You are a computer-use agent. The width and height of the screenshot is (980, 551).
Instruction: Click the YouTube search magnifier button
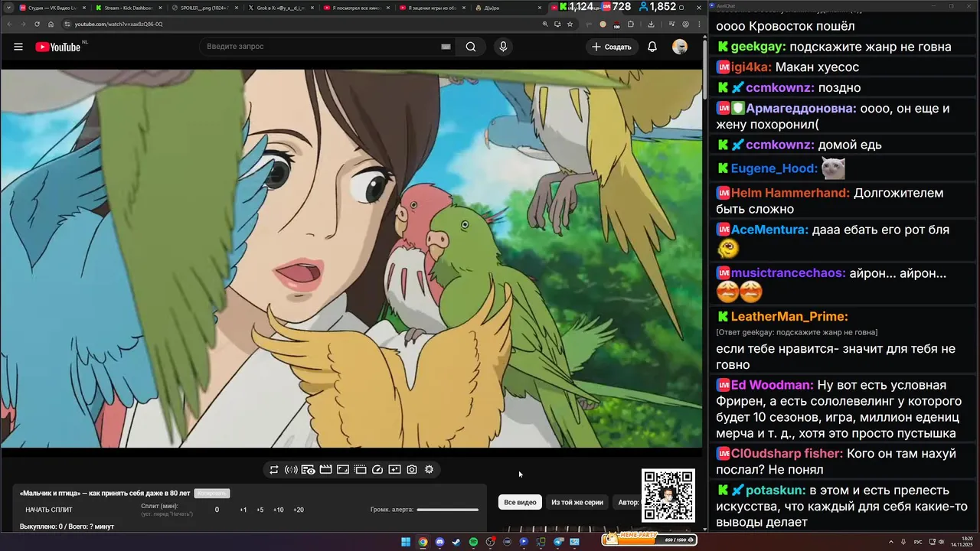[x=471, y=47]
